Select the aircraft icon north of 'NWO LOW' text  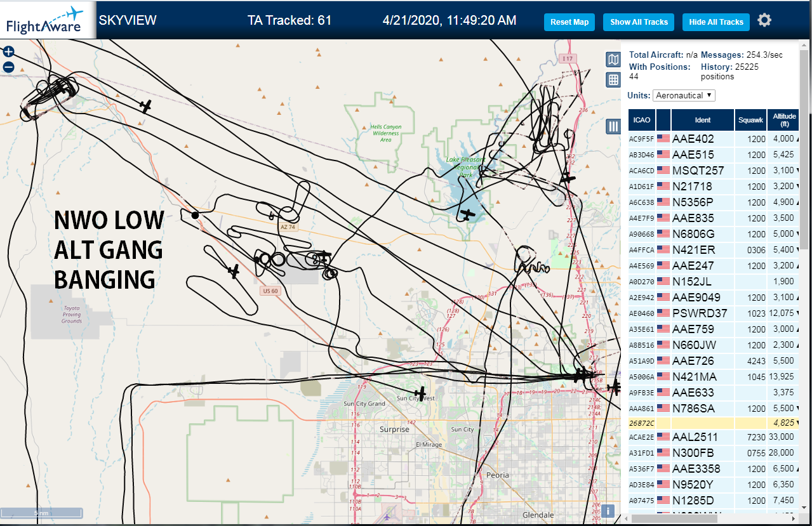(x=146, y=106)
